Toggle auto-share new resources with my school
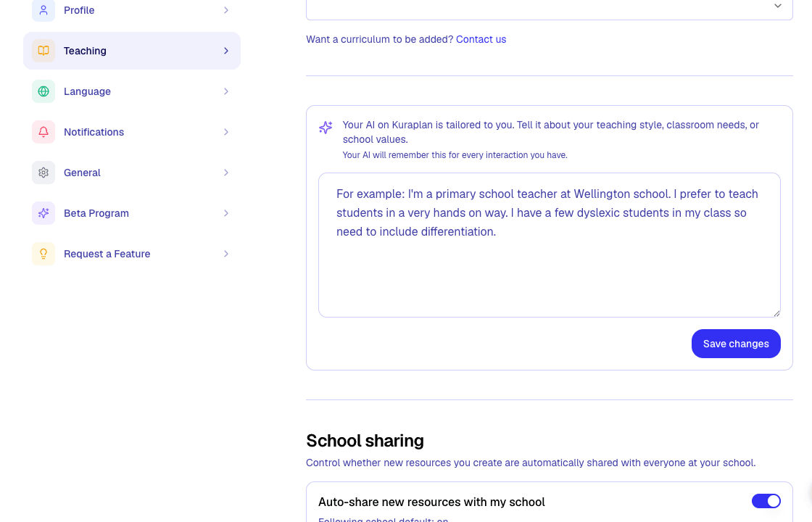812x522 pixels. (x=766, y=501)
